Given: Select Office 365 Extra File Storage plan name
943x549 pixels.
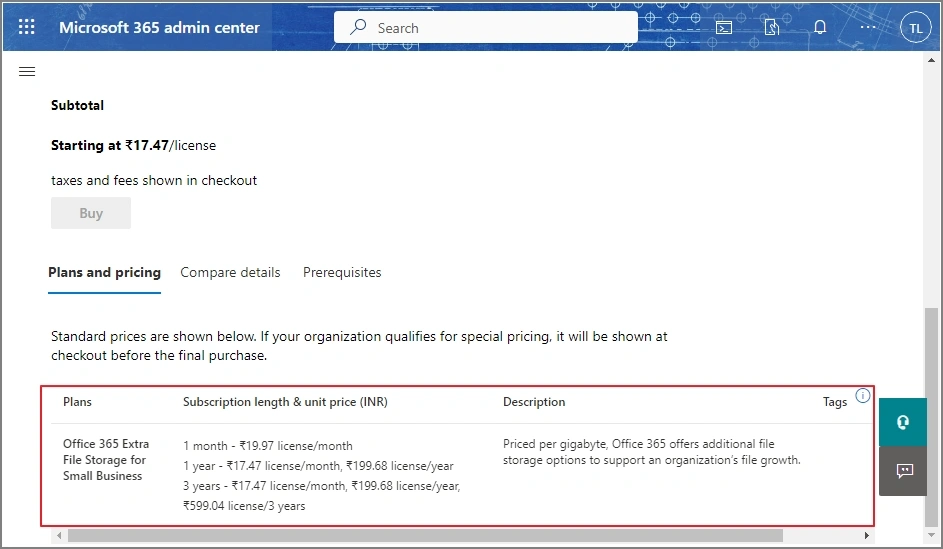Looking at the screenshot, I should tap(106, 460).
